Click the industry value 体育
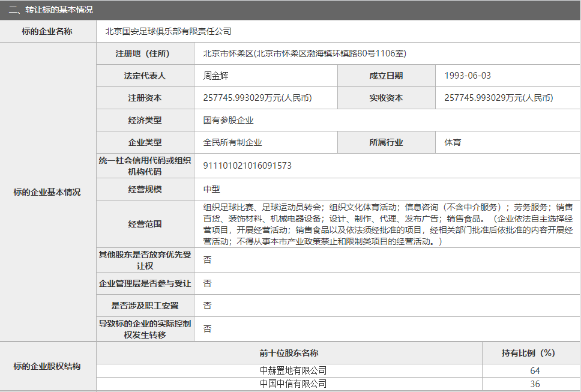Image resolution: width=581 pixels, height=392 pixels. click(x=453, y=142)
